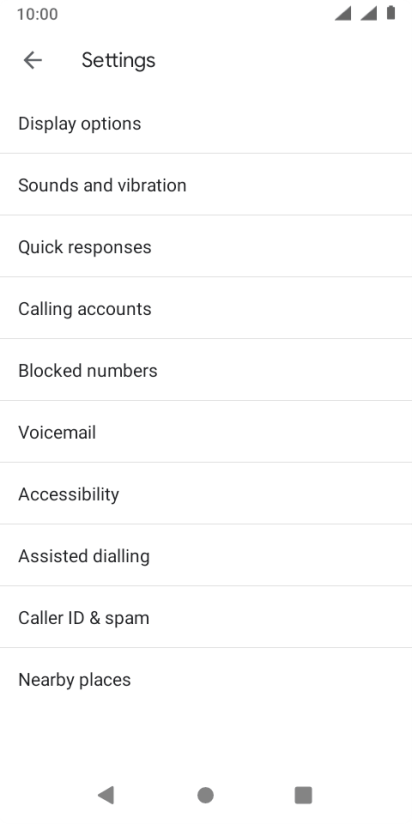This screenshot has height=824, width=412.
Task: Tap the first signal strength icon
Action: click(x=343, y=14)
